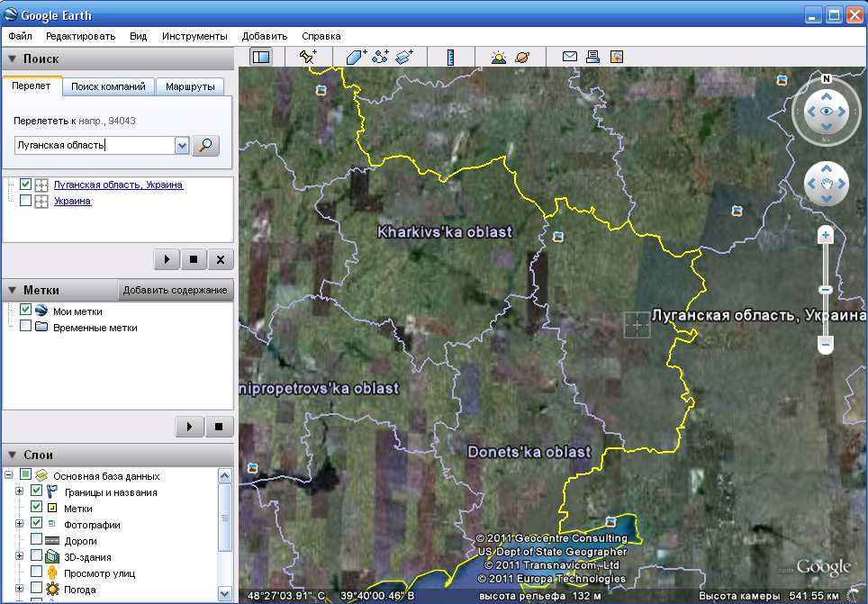This screenshot has height=604, width=868.
Task: Check the Украина result checkbox
Action: [25, 200]
